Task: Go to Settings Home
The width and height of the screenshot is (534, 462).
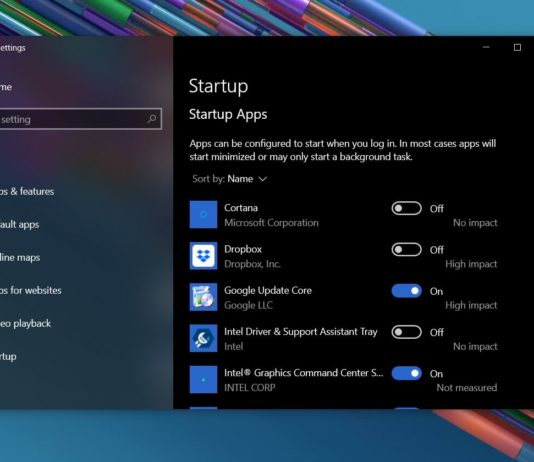Action: coord(6,87)
